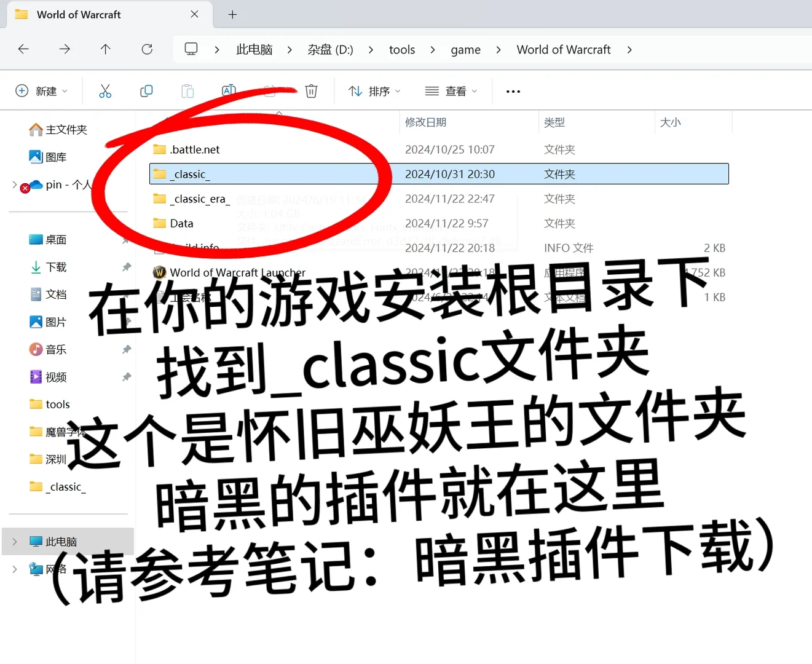The width and height of the screenshot is (812, 664).
Task: Sort by 类型 column header
Action: [554, 122]
